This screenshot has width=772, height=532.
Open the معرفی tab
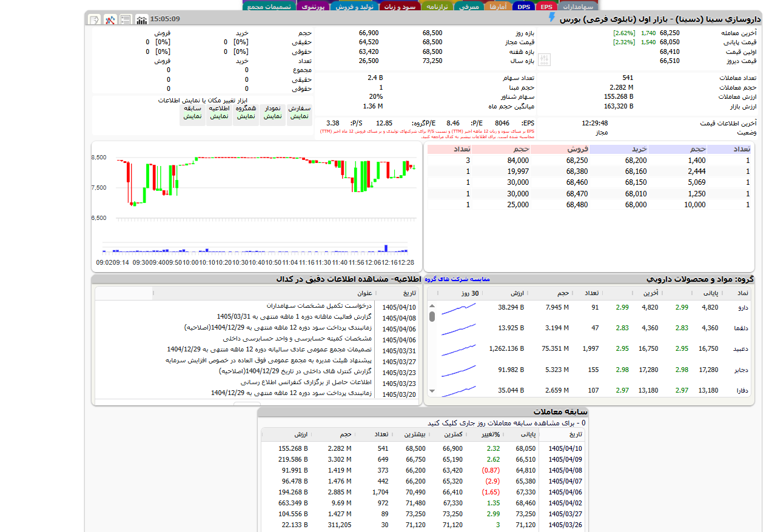[x=469, y=7]
